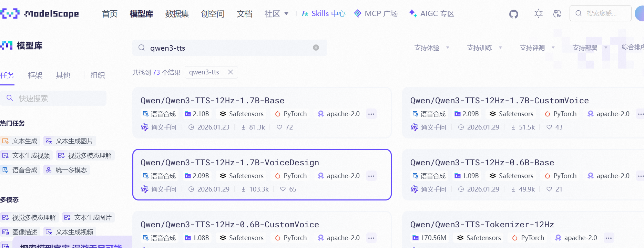Clear the qwen3-tts search field
This screenshot has width=644, height=248.
316,48
